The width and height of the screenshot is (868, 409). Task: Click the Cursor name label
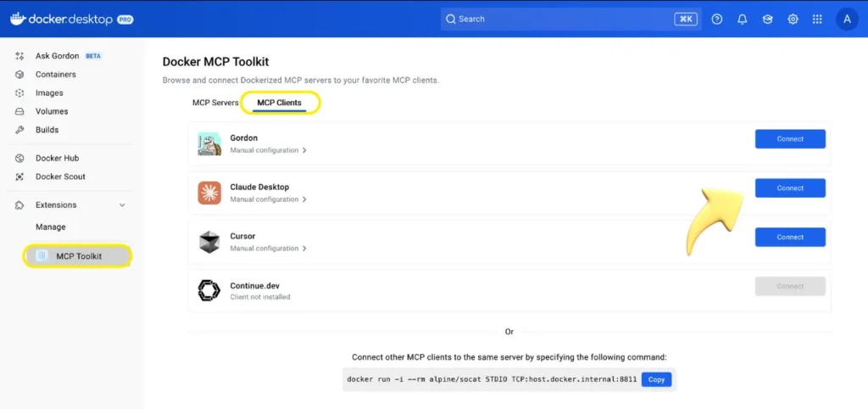(242, 236)
